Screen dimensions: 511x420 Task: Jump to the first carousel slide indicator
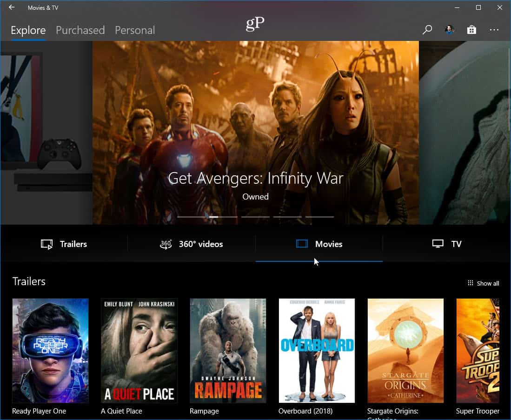point(191,217)
